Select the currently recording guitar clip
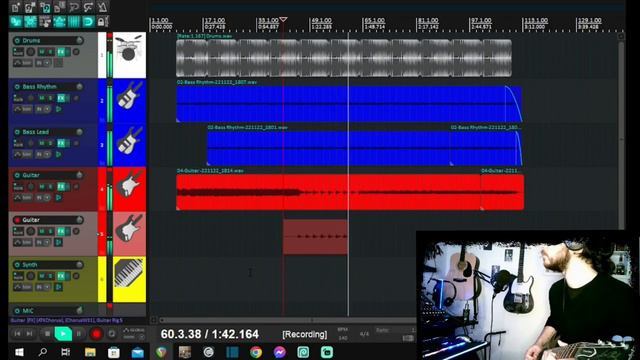640x360 pixels. point(315,236)
